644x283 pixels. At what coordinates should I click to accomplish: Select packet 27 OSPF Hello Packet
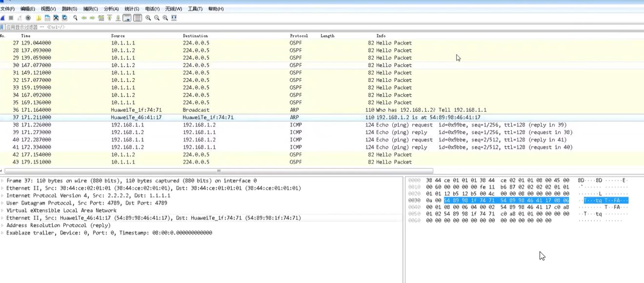(322, 43)
